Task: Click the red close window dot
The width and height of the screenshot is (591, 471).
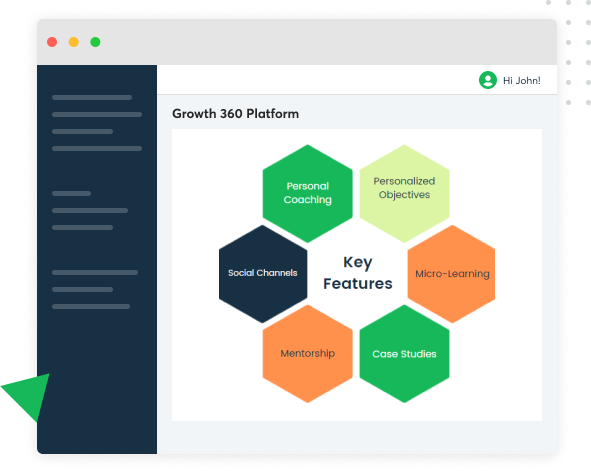Action: [52, 42]
